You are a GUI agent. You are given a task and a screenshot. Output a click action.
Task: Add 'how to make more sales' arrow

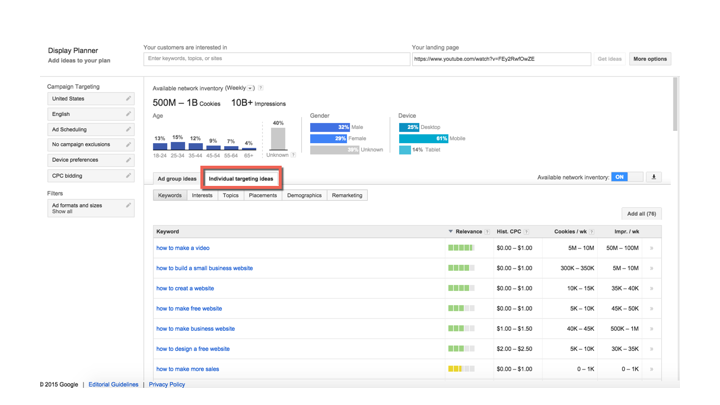pyautogui.click(x=652, y=369)
